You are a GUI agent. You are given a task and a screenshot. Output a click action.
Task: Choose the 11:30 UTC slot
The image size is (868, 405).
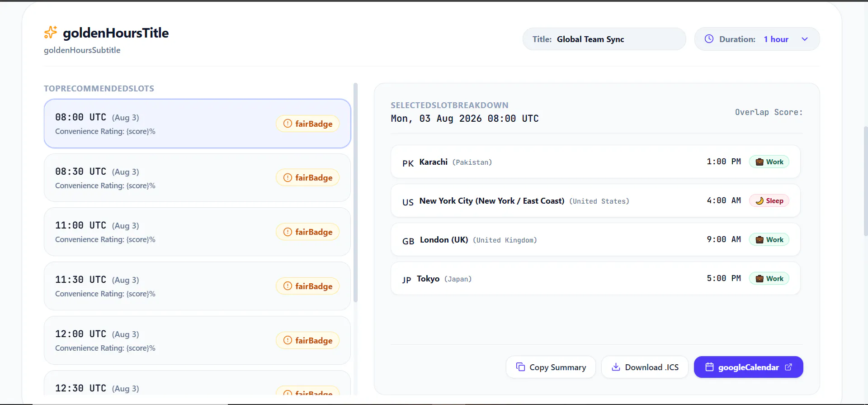(197, 286)
